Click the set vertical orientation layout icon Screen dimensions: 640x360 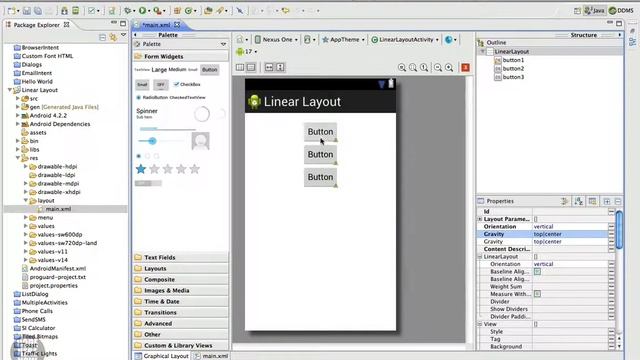(251, 67)
